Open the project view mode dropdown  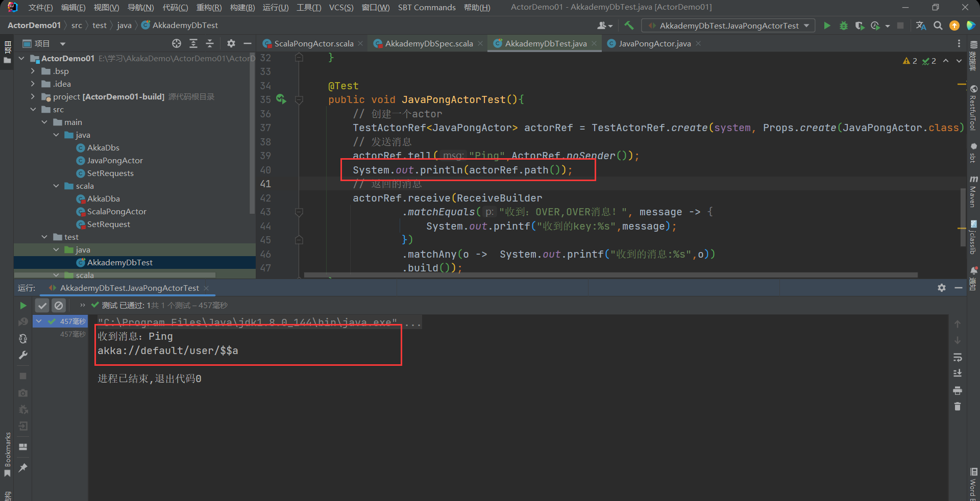(x=63, y=44)
